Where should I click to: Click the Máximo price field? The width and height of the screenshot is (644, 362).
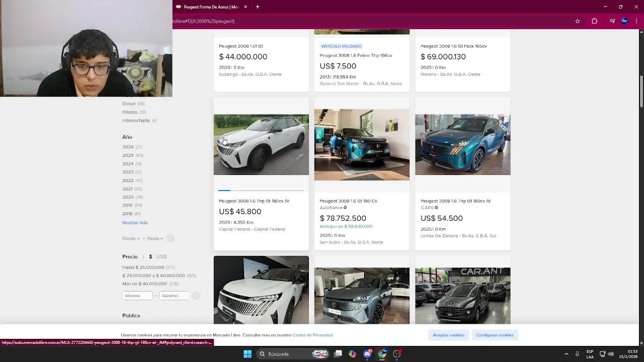pos(174,296)
